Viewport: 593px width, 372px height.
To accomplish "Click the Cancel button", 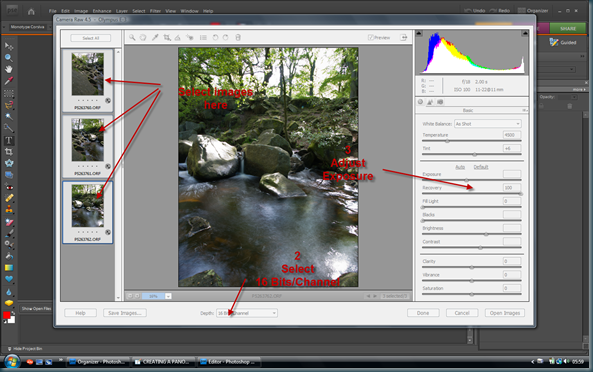I will [462, 313].
